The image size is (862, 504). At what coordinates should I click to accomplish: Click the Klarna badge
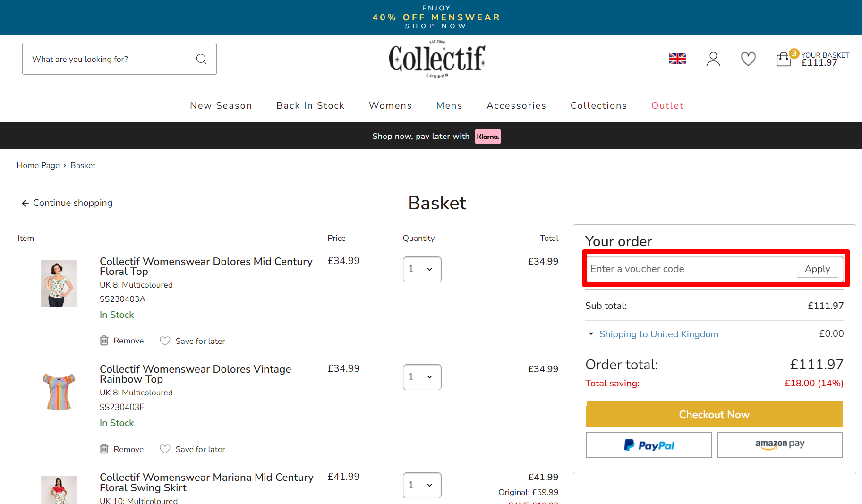[x=487, y=137]
